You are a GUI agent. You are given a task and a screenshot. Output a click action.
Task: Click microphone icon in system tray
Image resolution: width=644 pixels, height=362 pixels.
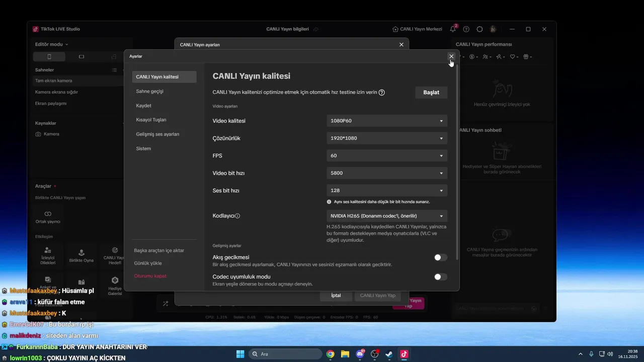(x=591, y=354)
